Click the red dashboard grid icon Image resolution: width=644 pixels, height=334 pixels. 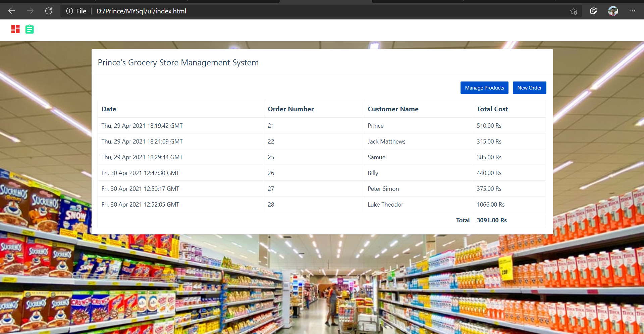click(x=15, y=29)
